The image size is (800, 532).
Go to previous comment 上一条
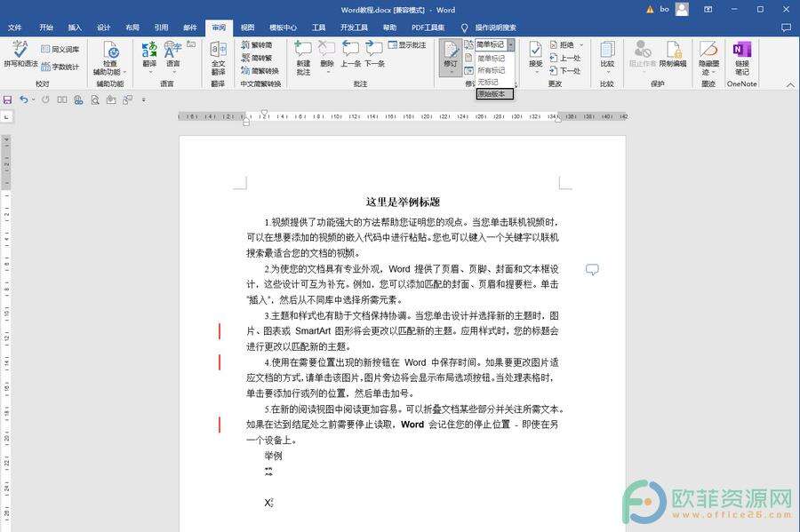pos(350,54)
